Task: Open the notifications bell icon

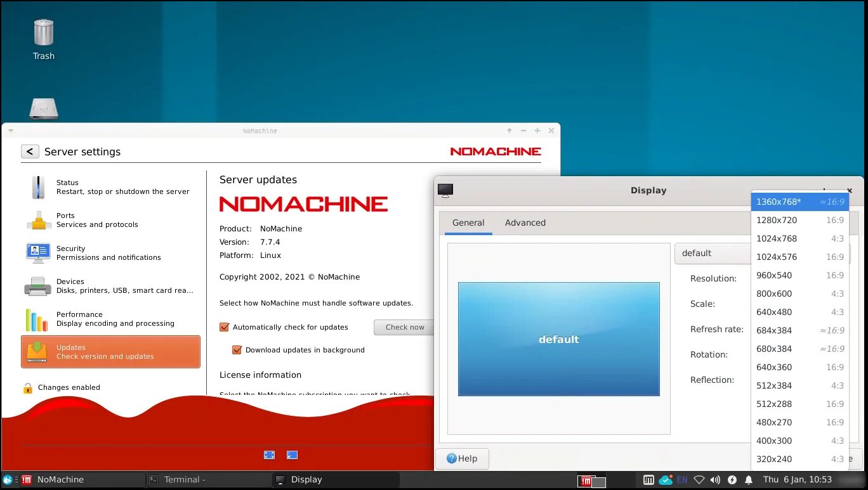Action: (x=749, y=480)
